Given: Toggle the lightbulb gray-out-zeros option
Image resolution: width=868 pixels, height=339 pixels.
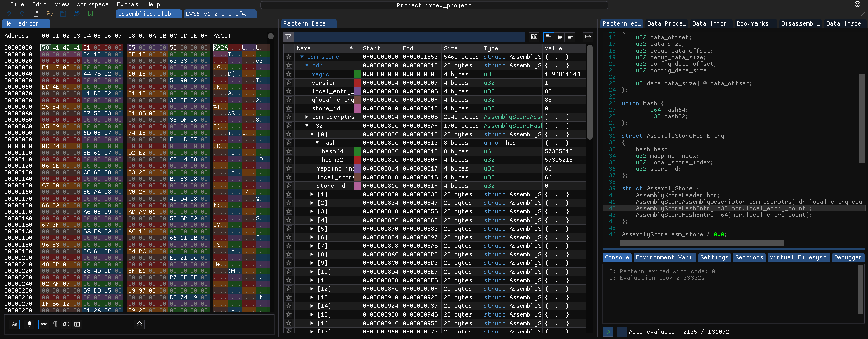Looking at the screenshot, I should (29, 324).
